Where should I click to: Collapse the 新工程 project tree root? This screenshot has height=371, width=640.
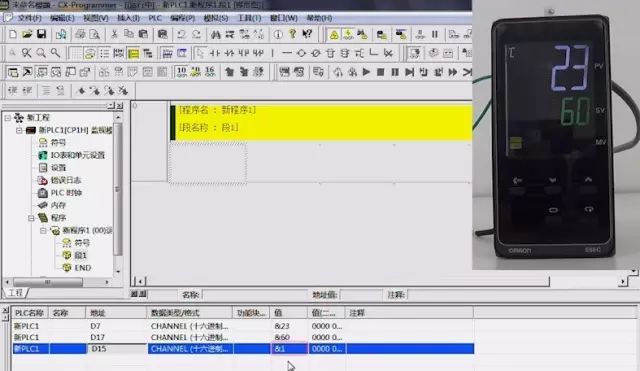click(x=8, y=118)
